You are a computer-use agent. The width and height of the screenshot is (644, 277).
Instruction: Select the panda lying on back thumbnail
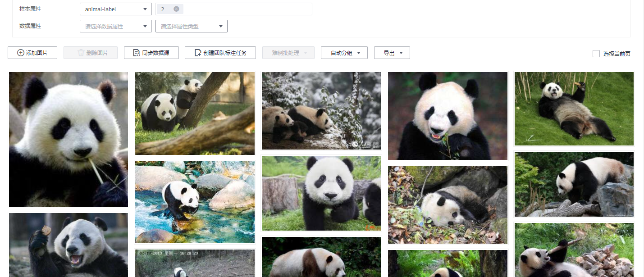click(574, 109)
